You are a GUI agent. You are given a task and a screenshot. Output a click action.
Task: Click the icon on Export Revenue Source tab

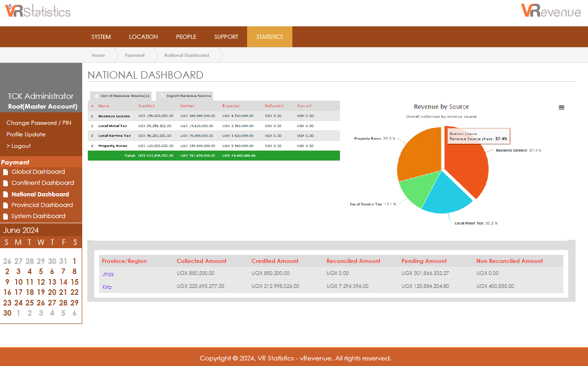coord(162,96)
